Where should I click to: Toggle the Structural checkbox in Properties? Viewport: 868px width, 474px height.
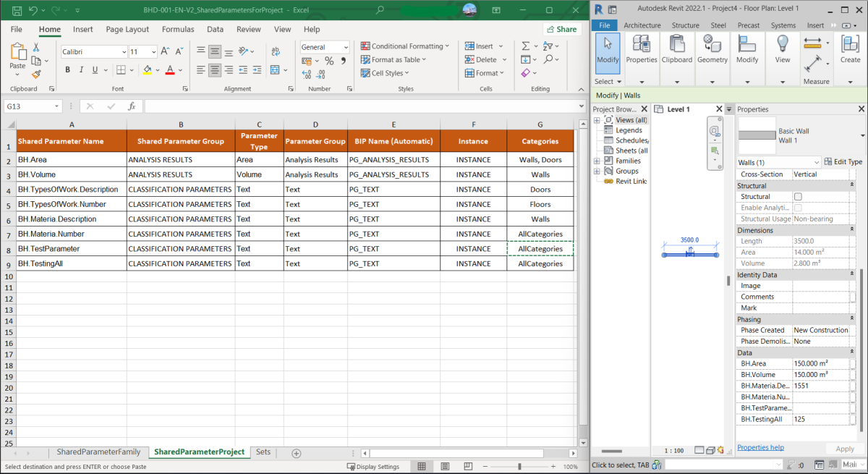pyautogui.click(x=798, y=197)
